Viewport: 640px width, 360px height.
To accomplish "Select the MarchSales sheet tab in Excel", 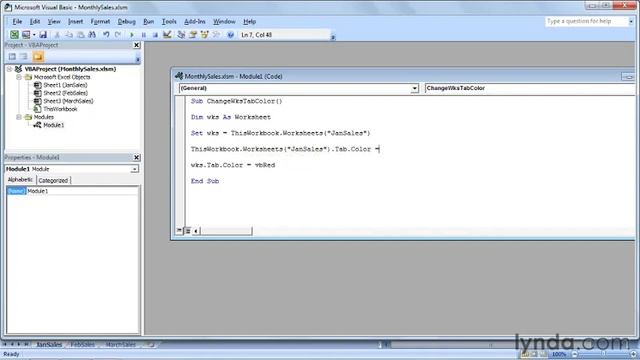I will click(x=120, y=345).
